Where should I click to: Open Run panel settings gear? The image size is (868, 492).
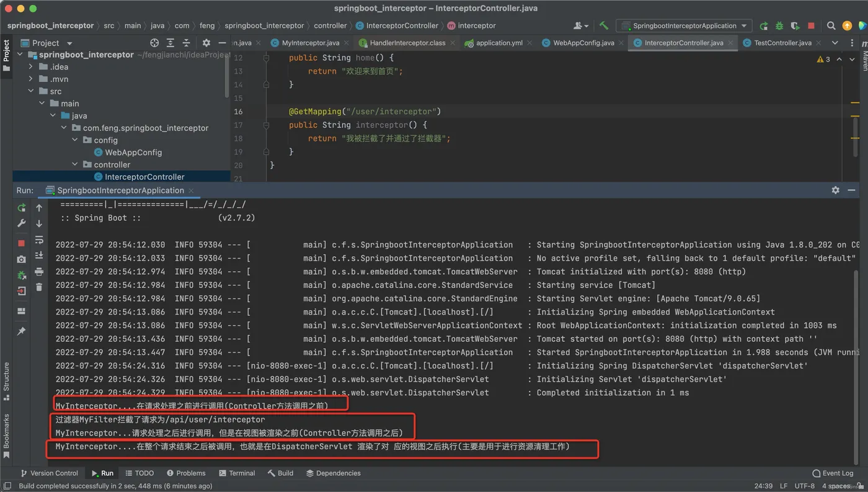pyautogui.click(x=836, y=190)
